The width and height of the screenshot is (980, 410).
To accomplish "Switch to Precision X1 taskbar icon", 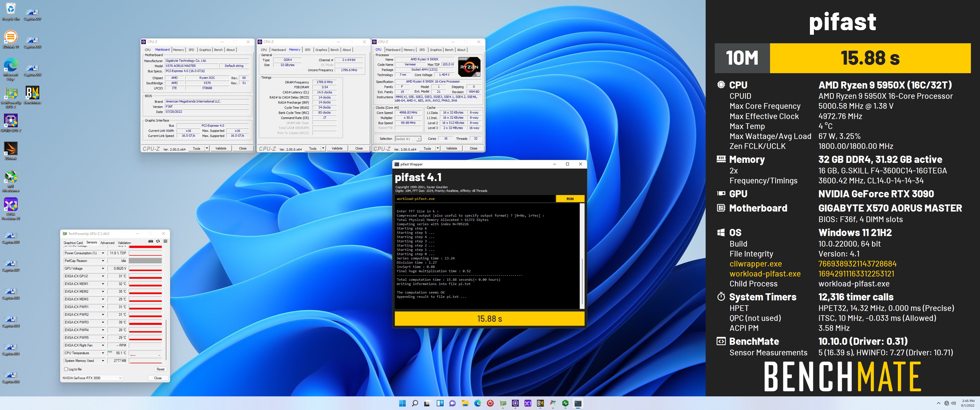I will [528, 403].
